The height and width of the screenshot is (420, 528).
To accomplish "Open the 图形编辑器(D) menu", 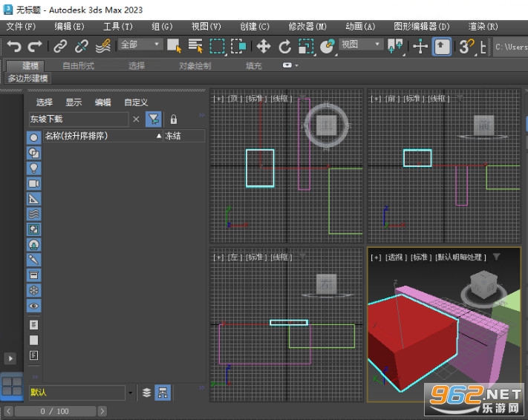I will coord(422,26).
